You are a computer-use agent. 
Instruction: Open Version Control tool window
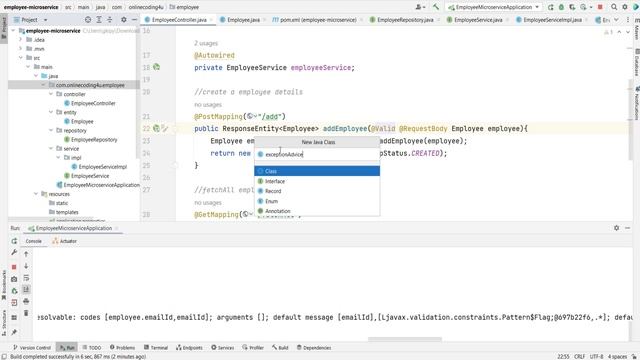31,347
